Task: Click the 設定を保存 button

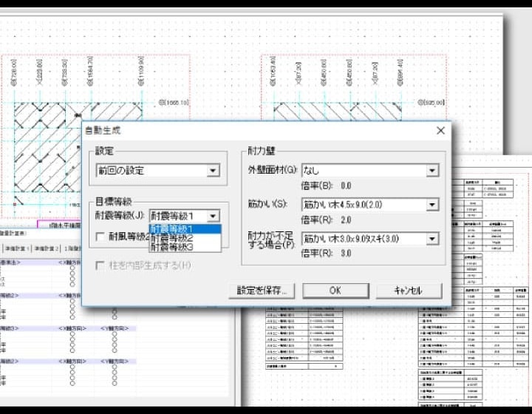Action: pyautogui.click(x=262, y=290)
